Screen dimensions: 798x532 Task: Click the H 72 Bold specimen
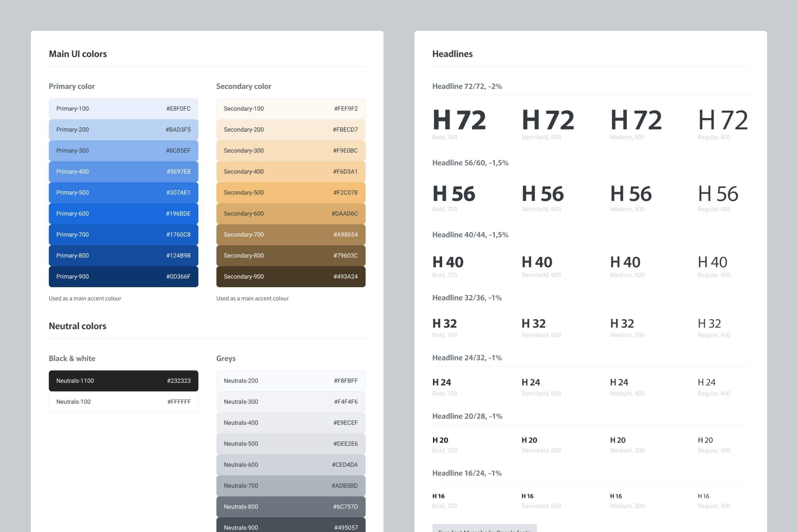click(x=459, y=121)
